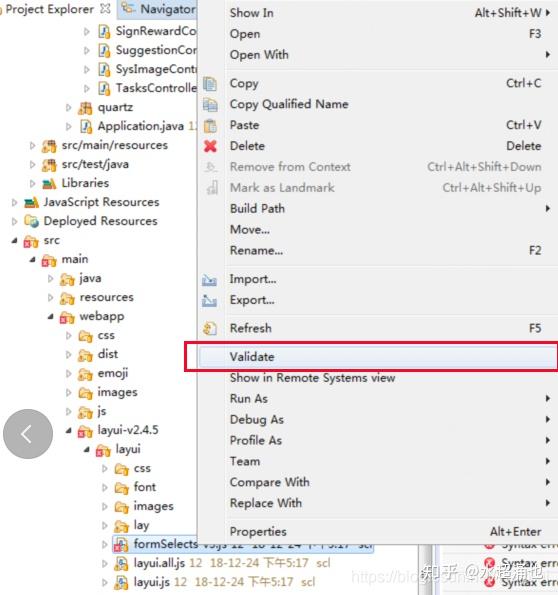Click the layui-v2.4.5 folder icon
This screenshot has height=595, width=558.
(x=85, y=431)
